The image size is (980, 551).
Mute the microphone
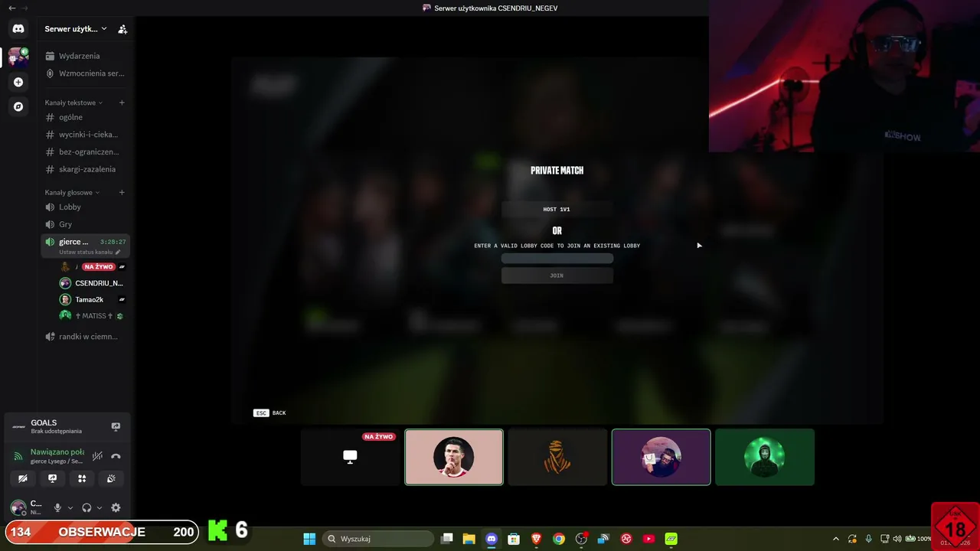(x=57, y=507)
